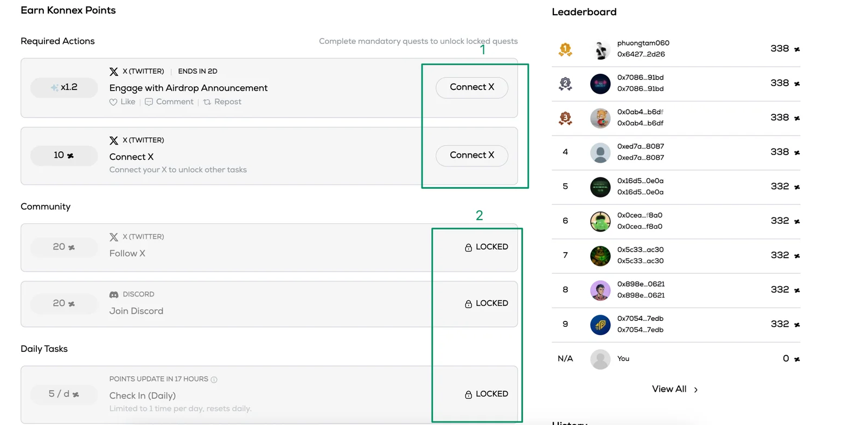Screen dimensions: 868x425
Task: Click the phuongtam060 username
Action: [x=643, y=43]
